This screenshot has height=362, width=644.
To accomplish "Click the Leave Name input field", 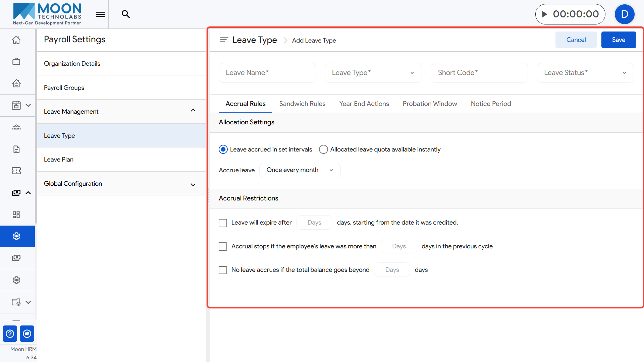I will tap(267, 73).
